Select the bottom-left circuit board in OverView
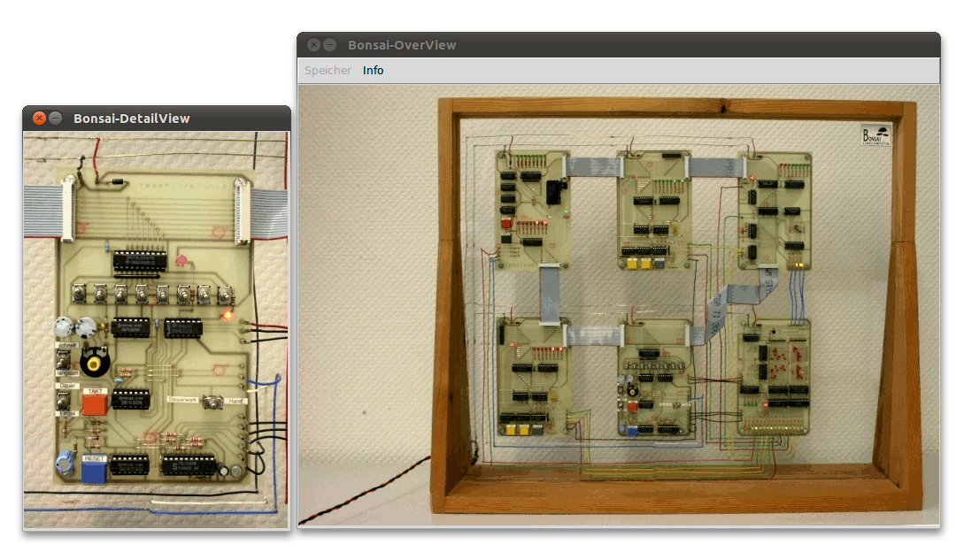This screenshot has width=972, height=560. pyautogui.click(x=532, y=380)
